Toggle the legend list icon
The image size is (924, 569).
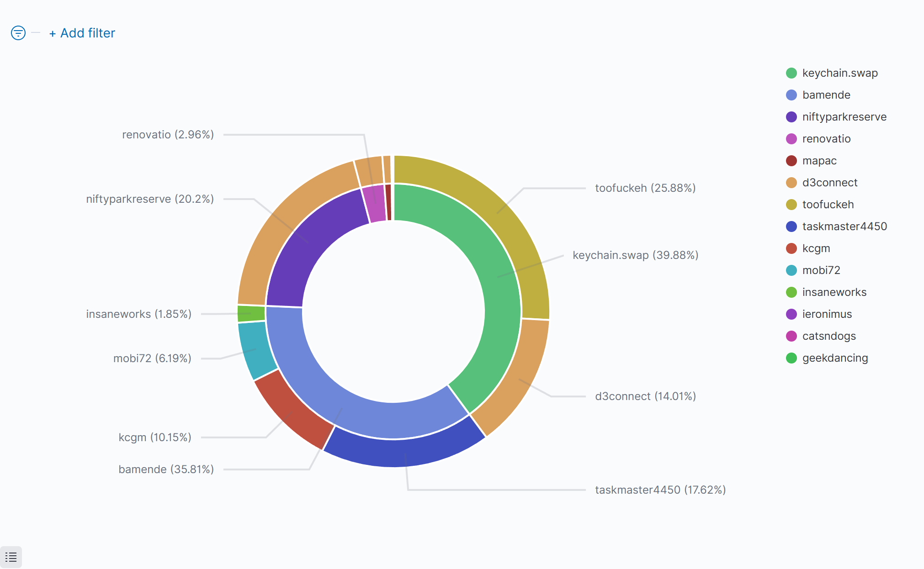point(11,557)
